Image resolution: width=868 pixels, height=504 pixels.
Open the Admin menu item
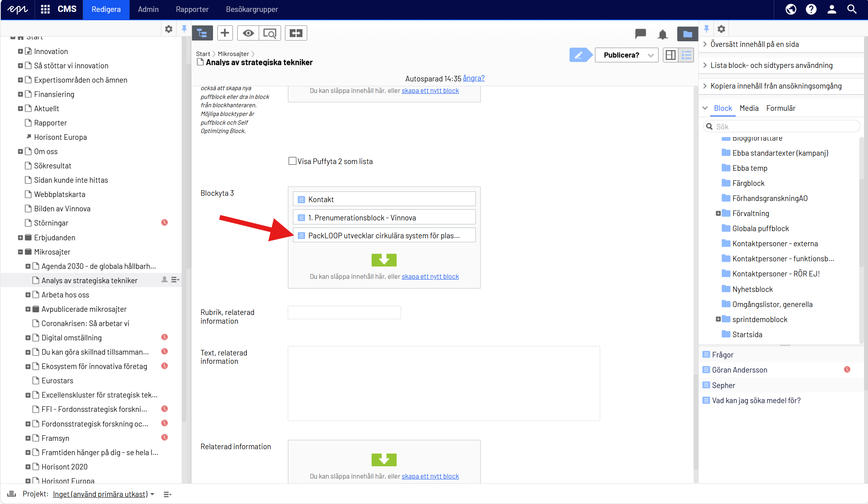click(148, 9)
